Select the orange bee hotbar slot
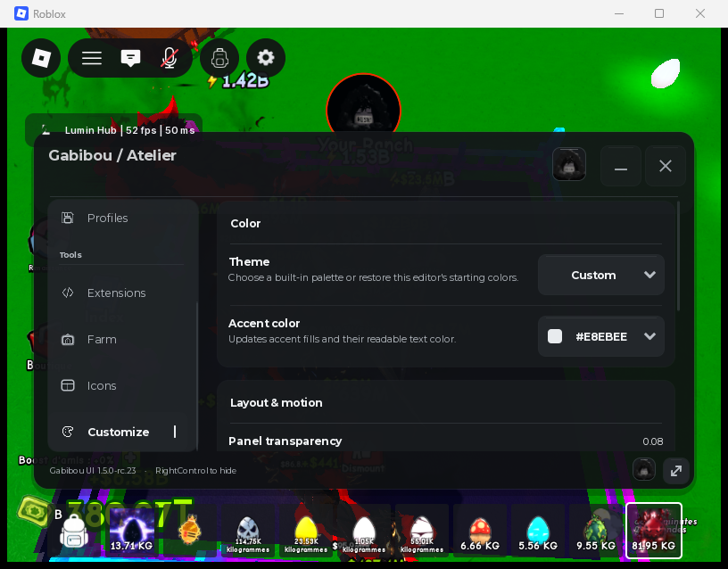Viewport: 728px width, 569px height. [189, 531]
